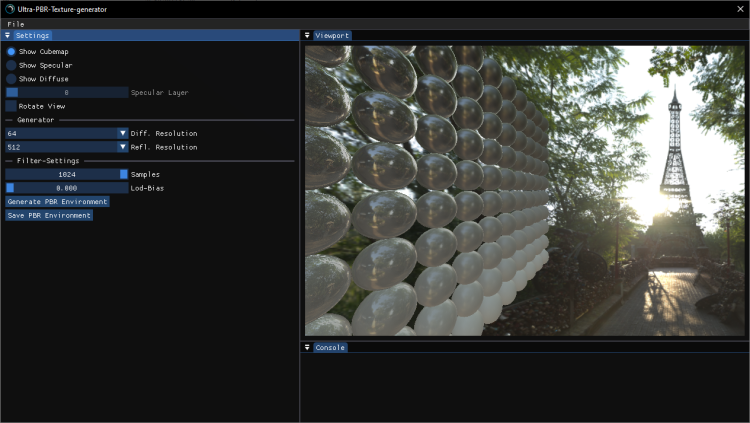
Task: Choose the Show Diffuse radio button
Action: point(11,79)
